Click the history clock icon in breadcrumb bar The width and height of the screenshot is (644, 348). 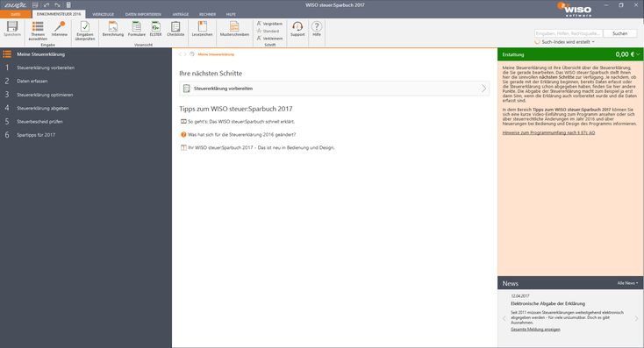[192, 54]
